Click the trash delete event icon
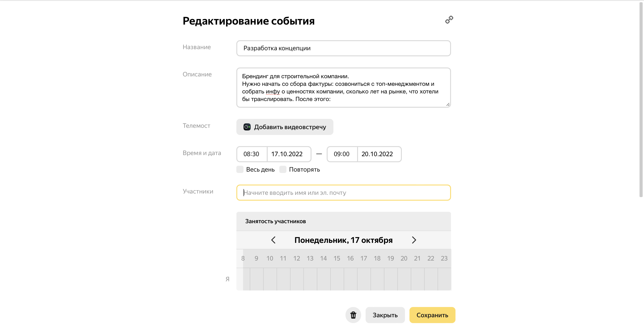Image resolution: width=644 pixels, height=328 pixels. pyautogui.click(x=353, y=315)
